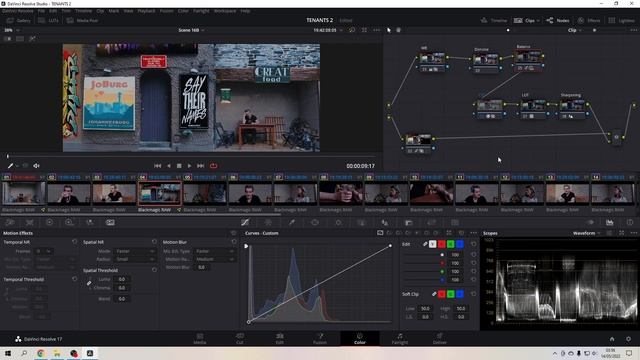The image size is (640, 360).
Task: Toggle the Clips strip button
Action: (x=526, y=20)
